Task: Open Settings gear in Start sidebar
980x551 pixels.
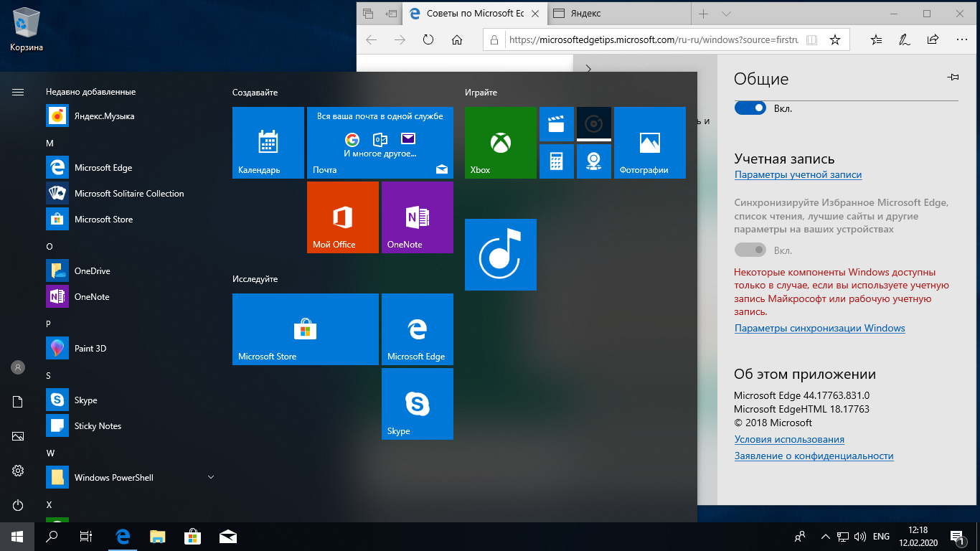Action: pyautogui.click(x=18, y=471)
